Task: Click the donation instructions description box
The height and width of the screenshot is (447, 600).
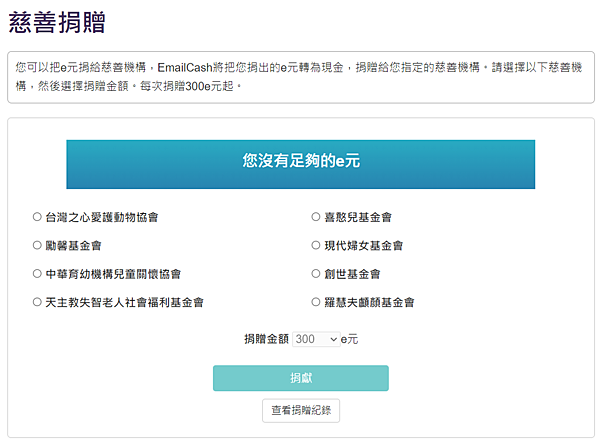Action: pyautogui.click(x=301, y=77)
